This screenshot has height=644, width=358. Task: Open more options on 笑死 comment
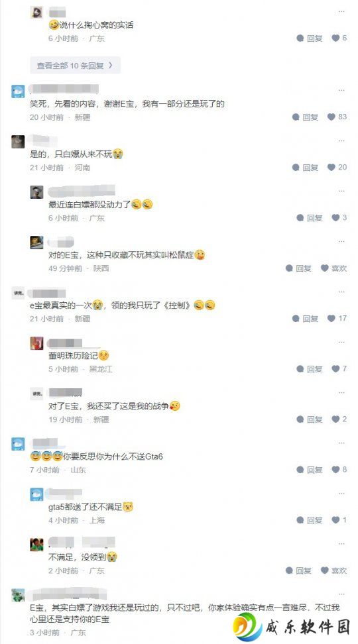[x=341, y=90]
